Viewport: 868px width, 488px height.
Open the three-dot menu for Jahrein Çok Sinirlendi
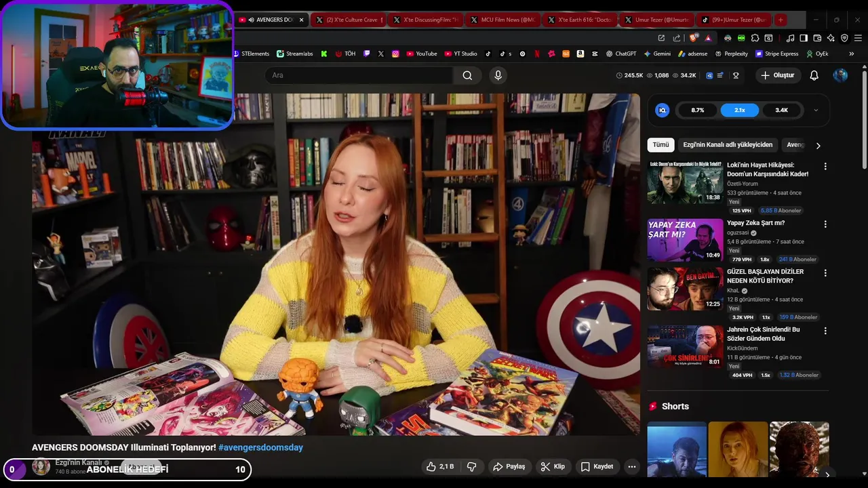825,331
